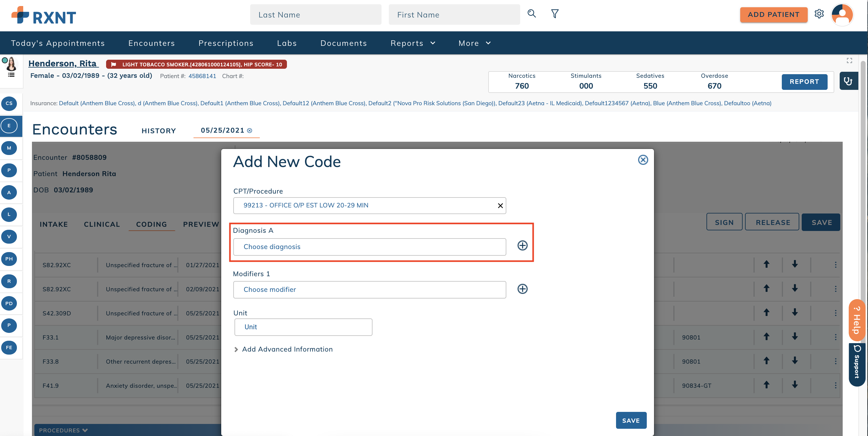This screenshot has width=868, height=436.
Task: Open Encounters in the top navigation
Action: tap(151, 43)
